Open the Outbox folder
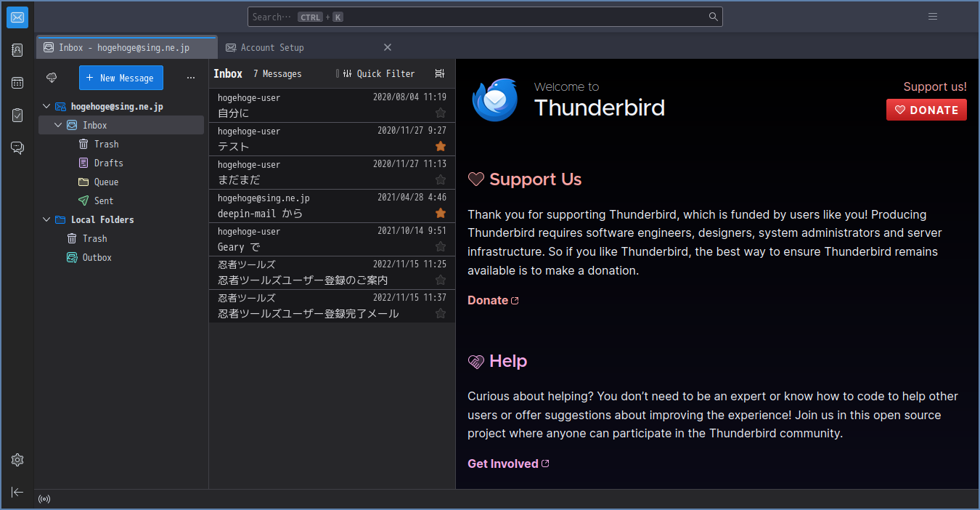The image size is (980, 510). (x=121, y=257)
